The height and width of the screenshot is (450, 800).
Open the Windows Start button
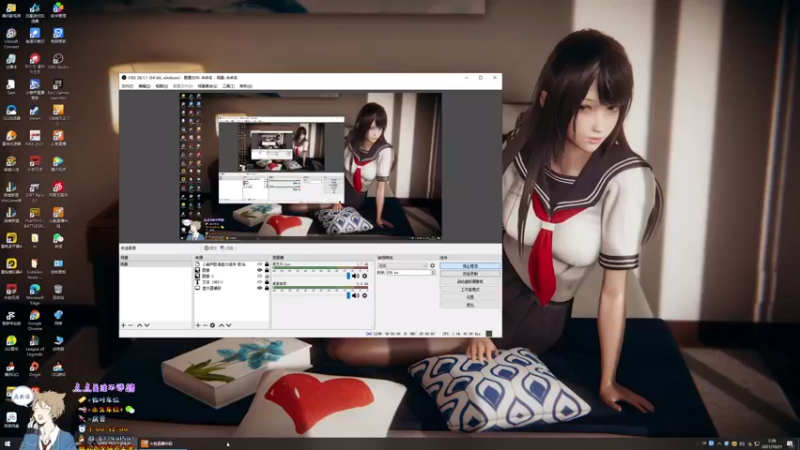click(7, 444)
